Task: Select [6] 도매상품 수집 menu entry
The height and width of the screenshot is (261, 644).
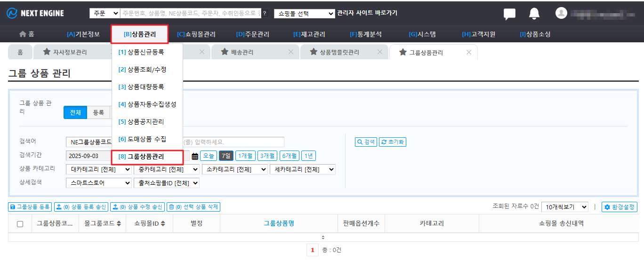Action: click(147, 139)
